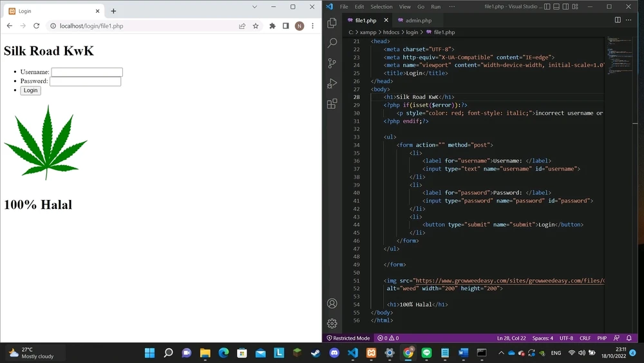Open the Source Control view
The width and height of the screenshot is (644, 363).
coord(332,63)
